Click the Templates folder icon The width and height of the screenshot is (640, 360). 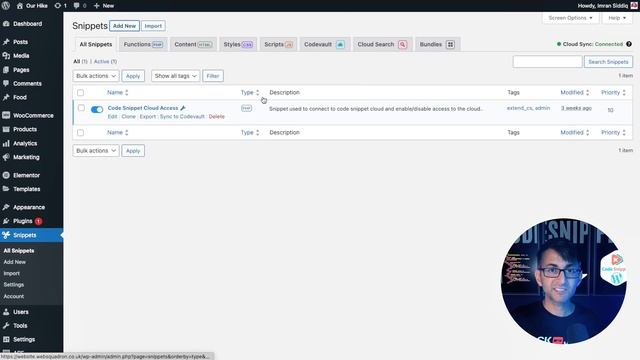[6, 189]
